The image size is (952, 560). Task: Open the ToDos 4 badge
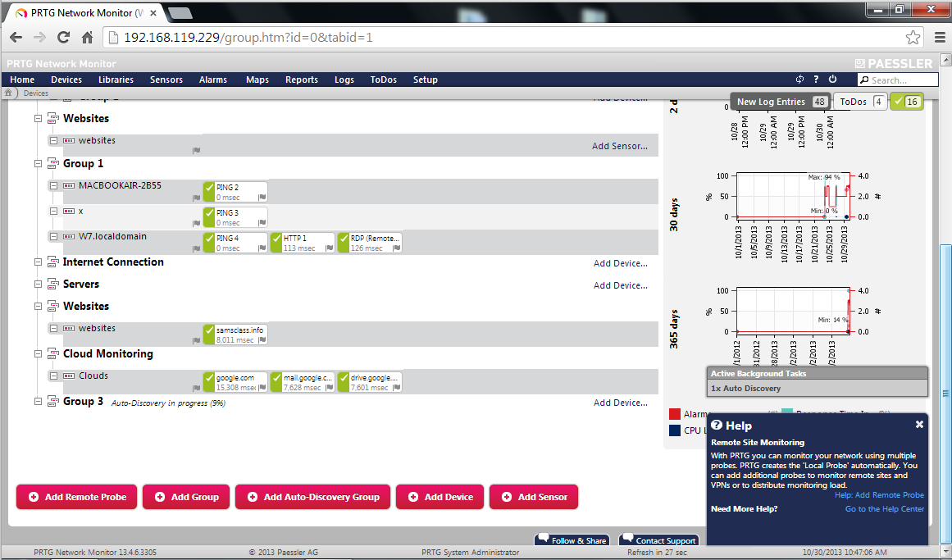pos(860,102)
